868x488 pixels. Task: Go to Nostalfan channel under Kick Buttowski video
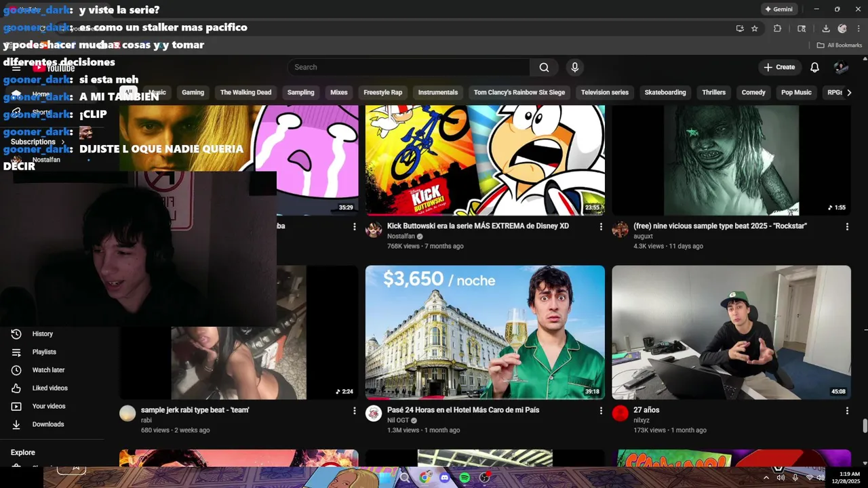401,237
